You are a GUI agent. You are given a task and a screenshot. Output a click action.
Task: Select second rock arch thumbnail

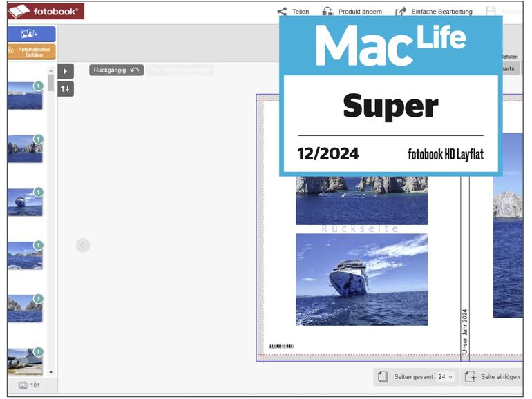[x=25, y=149]
